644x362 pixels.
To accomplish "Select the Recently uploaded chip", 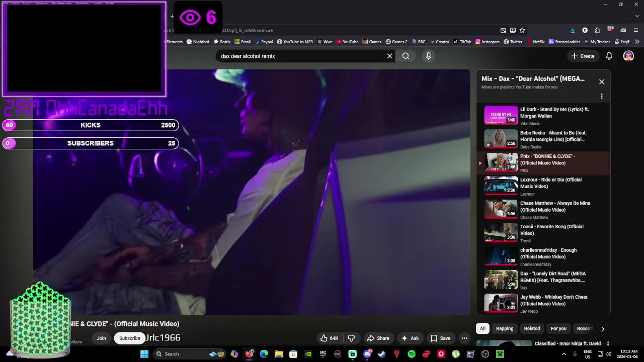I will (x=584, y=328).
